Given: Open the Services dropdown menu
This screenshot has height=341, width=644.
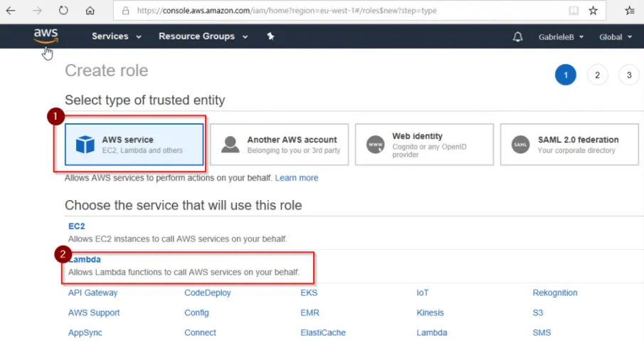Looking at the screenshot, I should 117,36.
